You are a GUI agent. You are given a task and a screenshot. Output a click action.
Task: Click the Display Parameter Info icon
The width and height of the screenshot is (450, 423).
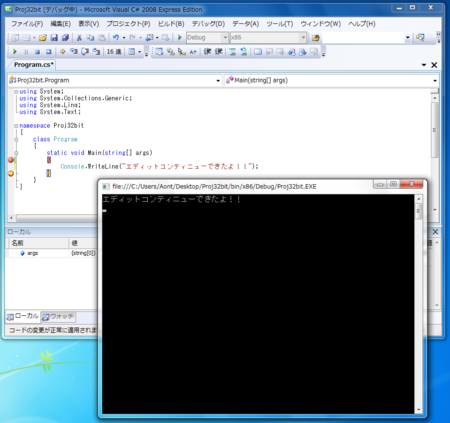click(x=170, y=52)
